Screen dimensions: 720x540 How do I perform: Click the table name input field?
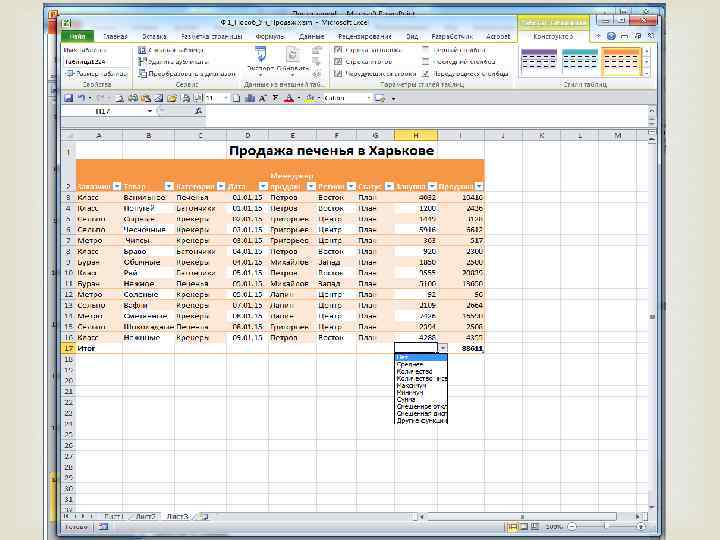[x=95, y=62]
